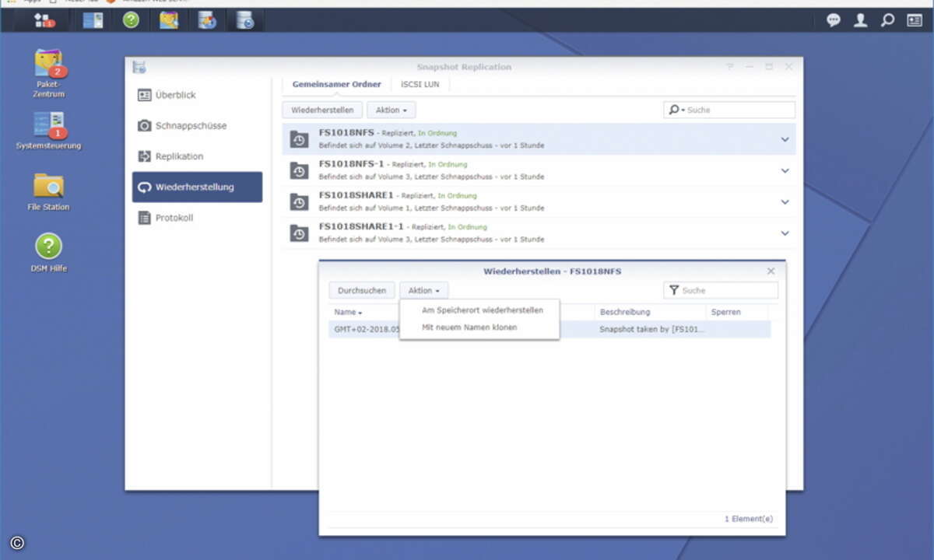
Task: Open the user account options icon
Action: 860,21
